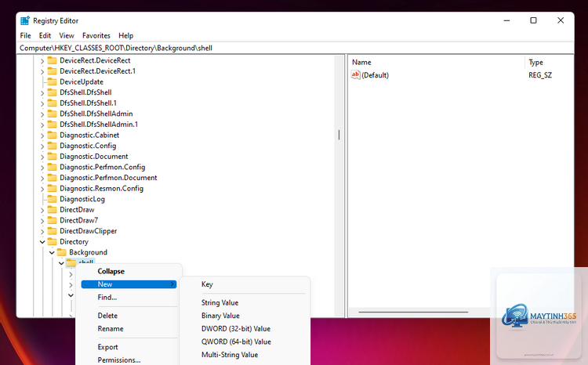Click the DeviceUpdate folder icon
This screenshot has width=588, height=365.
52,81
